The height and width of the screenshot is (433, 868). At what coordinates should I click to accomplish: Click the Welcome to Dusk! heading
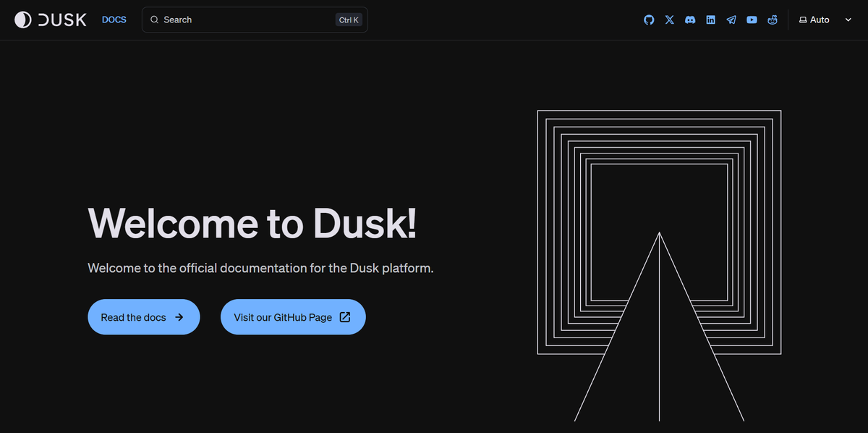coord(252,222)
